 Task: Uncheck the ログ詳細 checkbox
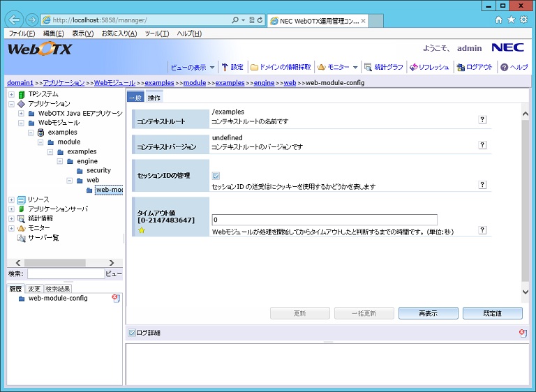tap(132, 333)
